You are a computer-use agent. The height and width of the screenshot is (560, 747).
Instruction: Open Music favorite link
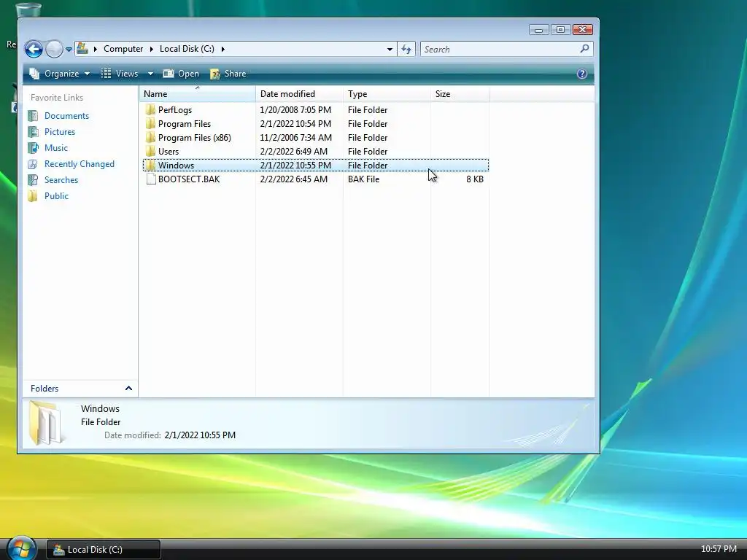pos(55,147)
